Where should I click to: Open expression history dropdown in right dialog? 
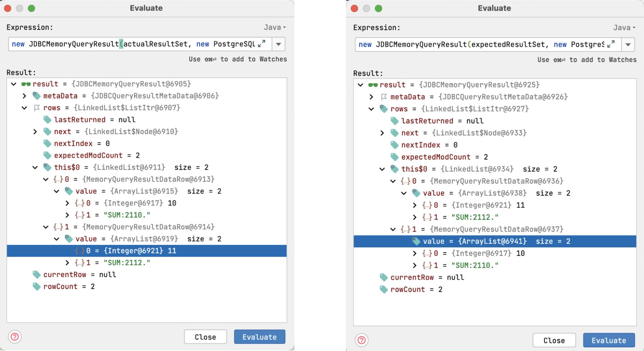coord(628,45)
